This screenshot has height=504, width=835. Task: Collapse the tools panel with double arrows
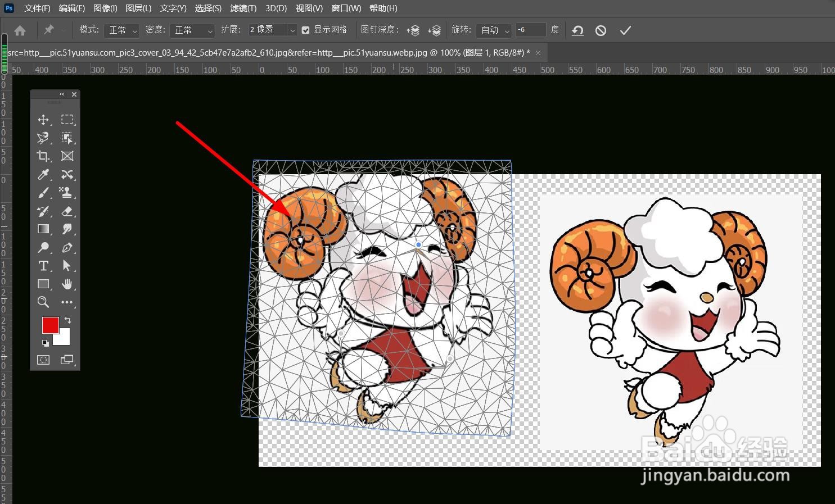tap(62, 94)
